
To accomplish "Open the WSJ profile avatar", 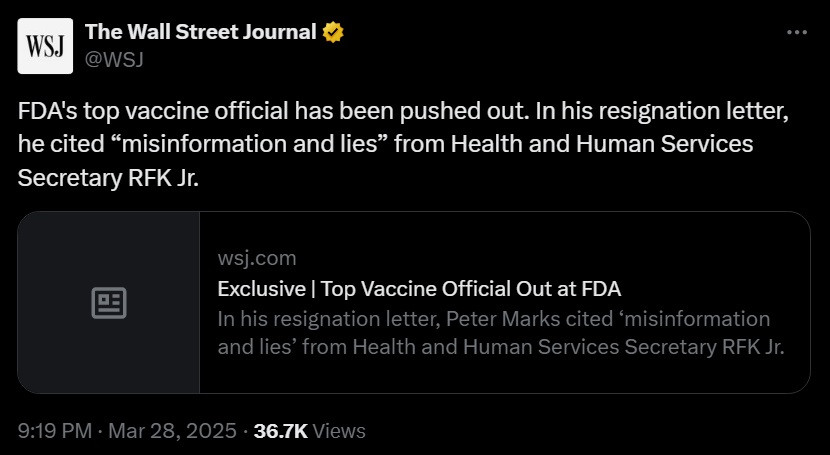I will [45, 46].
